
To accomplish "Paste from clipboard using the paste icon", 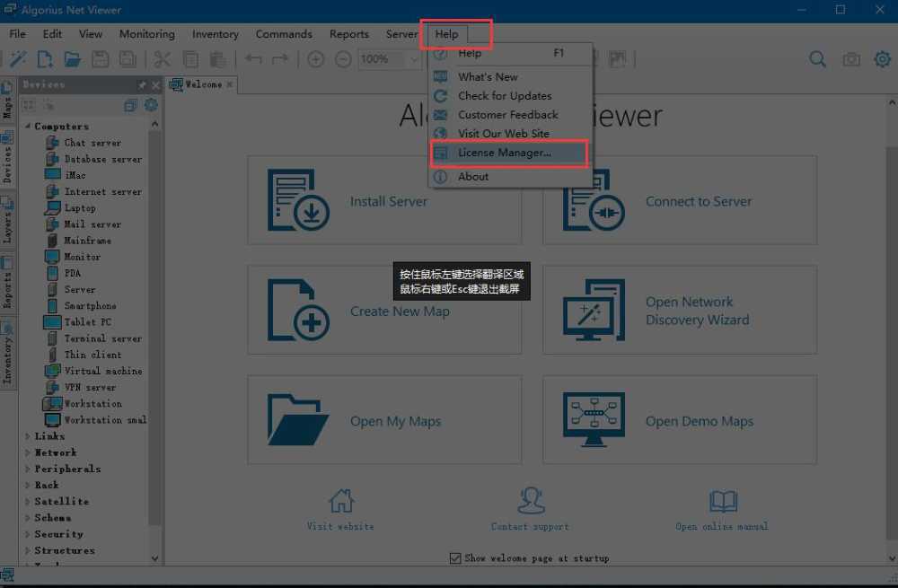I will [217, 58].
